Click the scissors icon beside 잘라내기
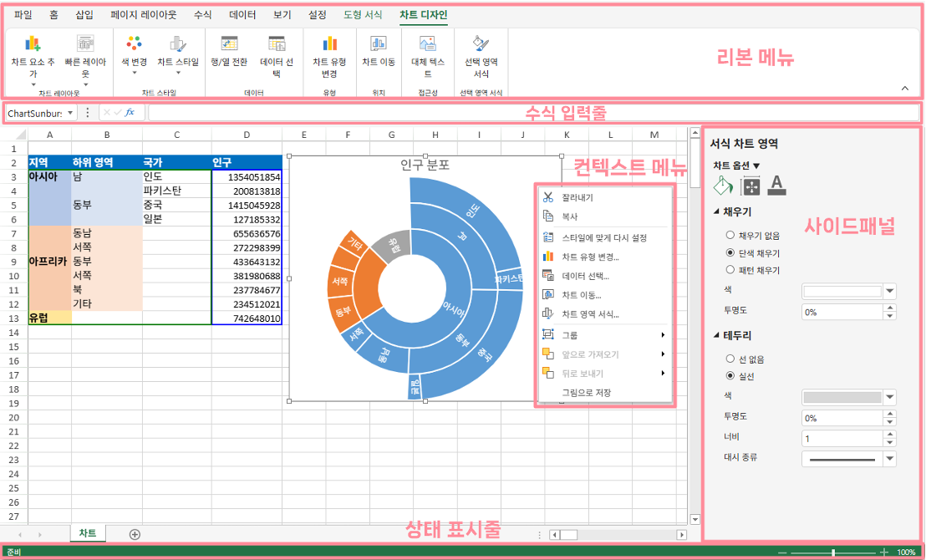This screenshot has height=560, width=926. coord(547,198)
